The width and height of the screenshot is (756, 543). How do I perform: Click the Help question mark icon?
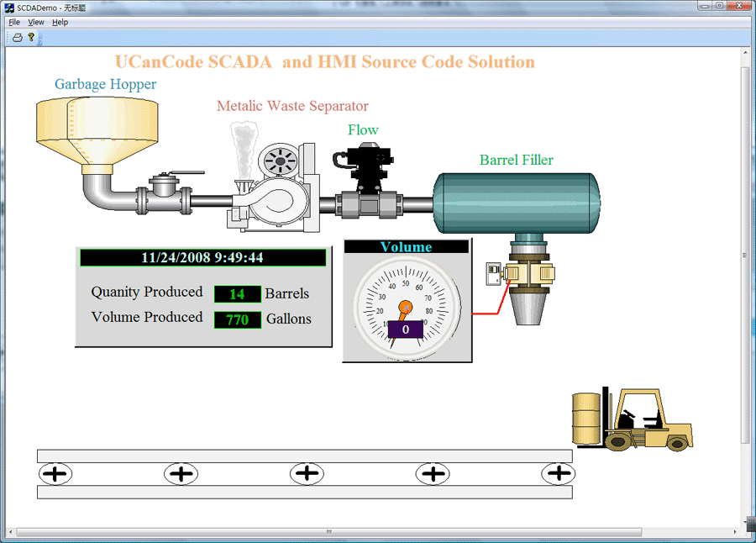click(x=31, y=37)
